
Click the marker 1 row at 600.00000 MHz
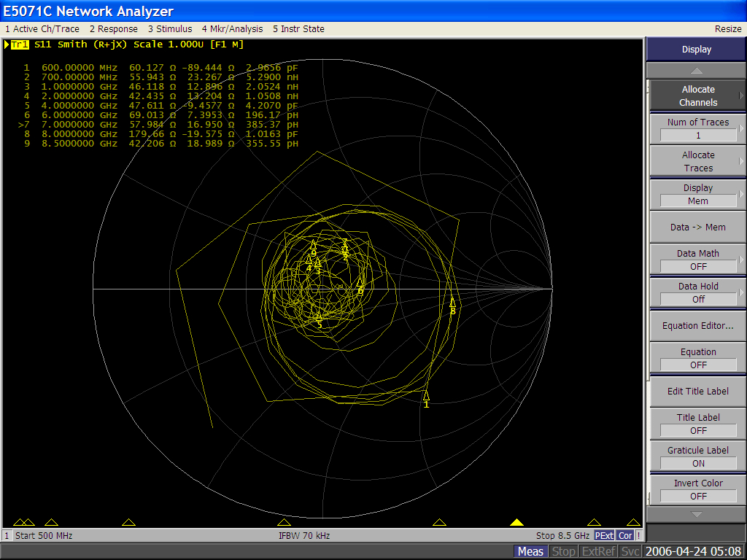tap(161, 68)
